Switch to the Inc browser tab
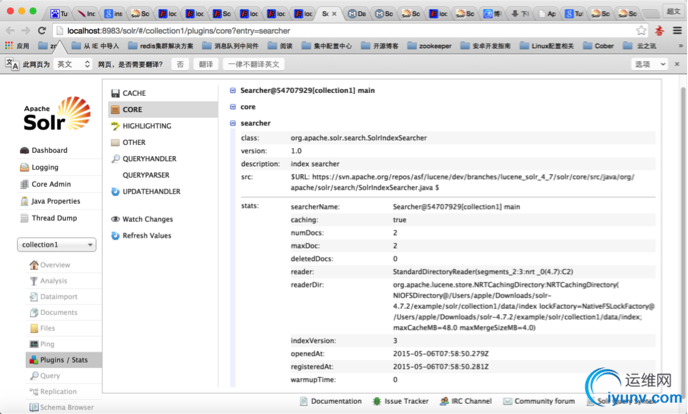The height and width of the screenshot is (414, 688). pyautogui.click(x=86, y=14)
